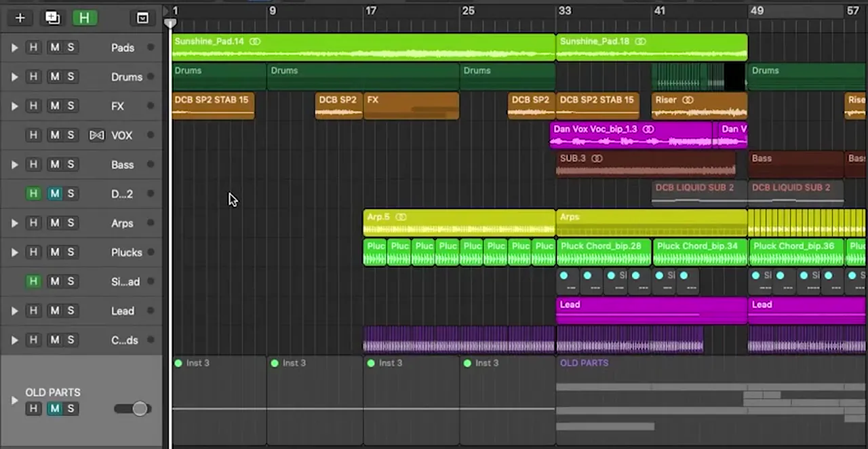Screen dimensions: 868x449
Task: Select the Drums region at bar 49
Action: pos(808,77)
